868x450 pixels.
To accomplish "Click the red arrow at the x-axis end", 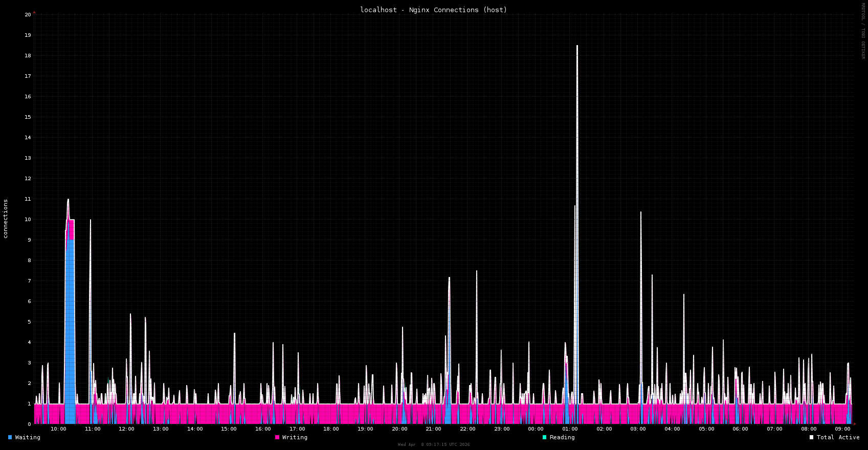I will coord(855,424).
